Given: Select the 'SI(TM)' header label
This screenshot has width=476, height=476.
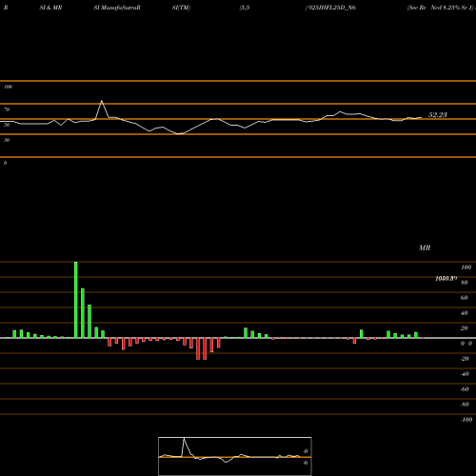Looking at the screenshot, I should [181, 8].
